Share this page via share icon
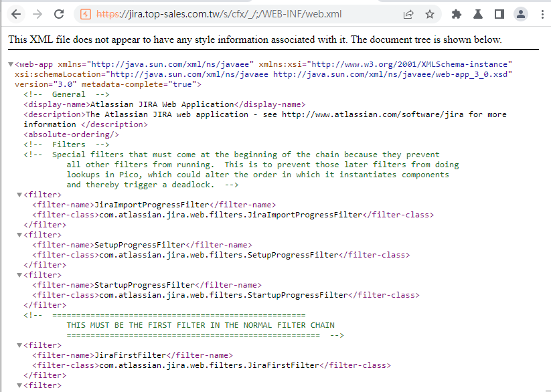This screenshot has height=392, width=551. click(x=408, y=15)
